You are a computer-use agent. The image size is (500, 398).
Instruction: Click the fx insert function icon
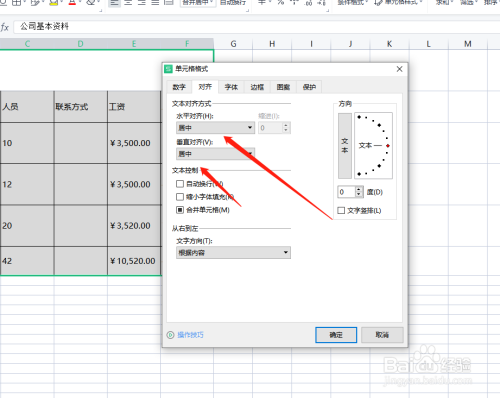tap(5, 27)
